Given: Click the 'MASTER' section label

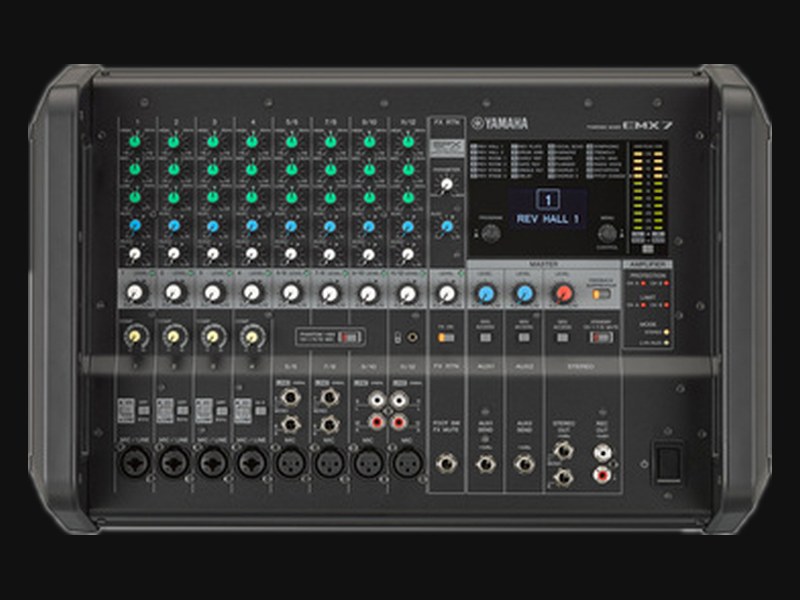Looking at the screenshot, I should point(543,264).
